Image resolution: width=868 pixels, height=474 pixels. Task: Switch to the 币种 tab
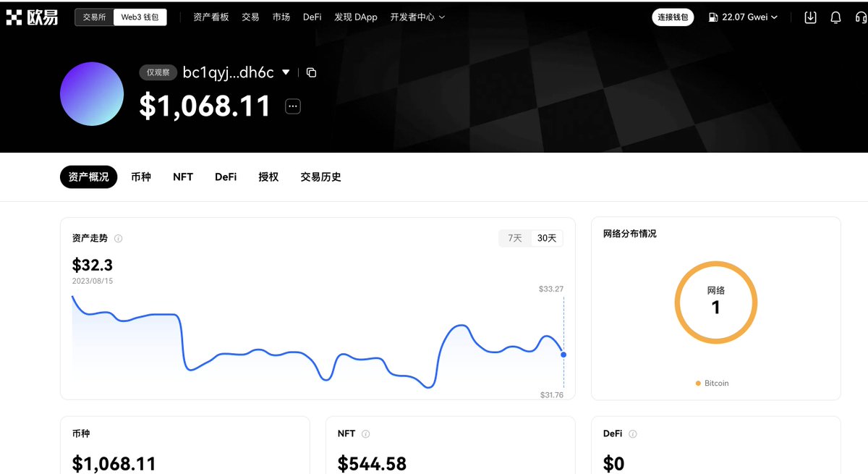click(141, 177)
